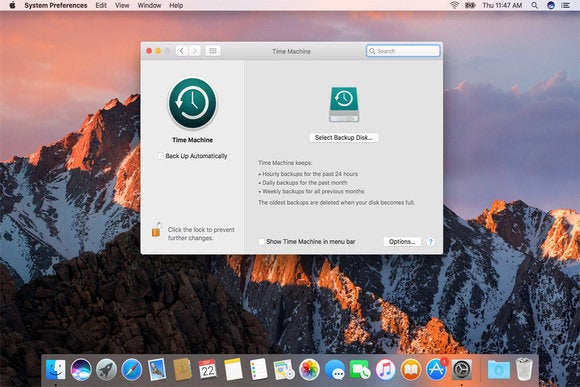Open System Preferences menu
The image size is (580, 387).
[56, 5]
